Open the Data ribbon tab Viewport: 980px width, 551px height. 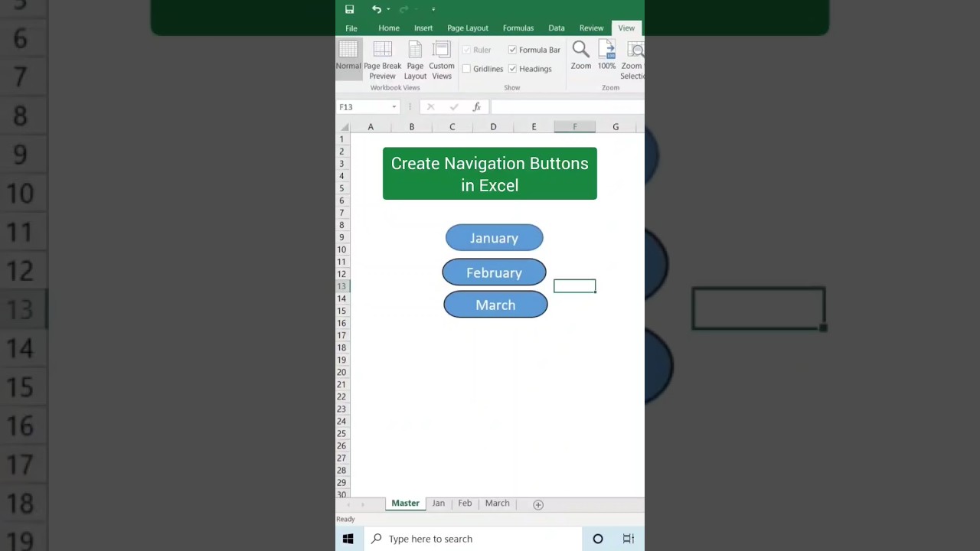557,28
